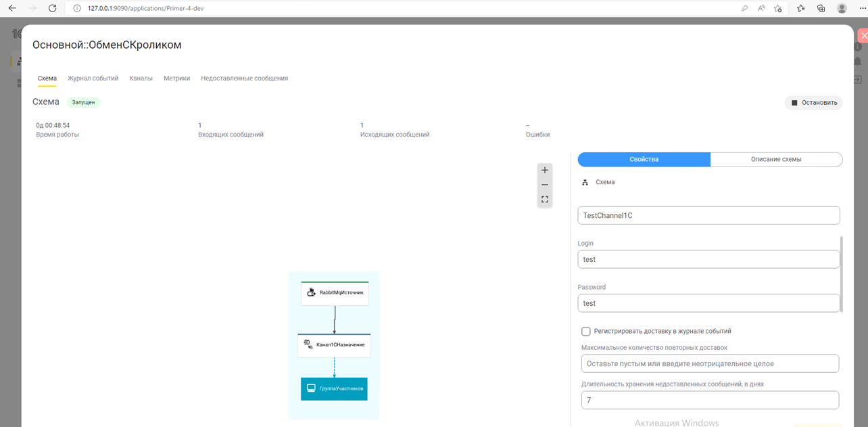Select the RabbitMqИсточник node
The width and height of the screenshot is (868, 427).
point(335,293)
